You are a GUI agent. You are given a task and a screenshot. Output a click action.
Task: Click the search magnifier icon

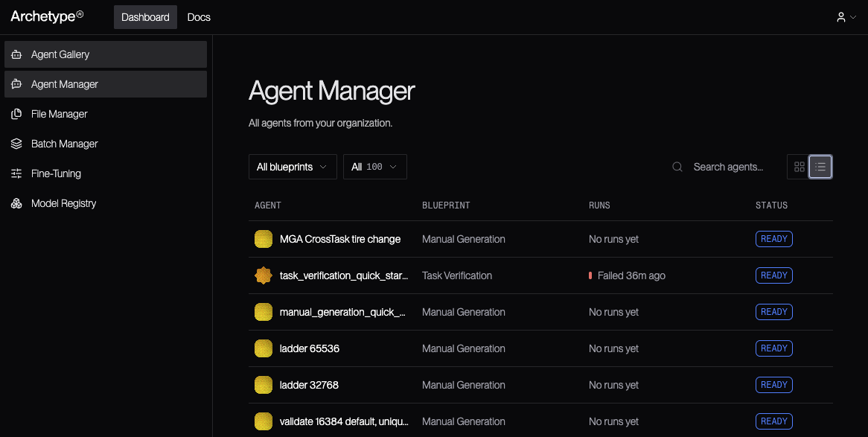tap(677, 167)
